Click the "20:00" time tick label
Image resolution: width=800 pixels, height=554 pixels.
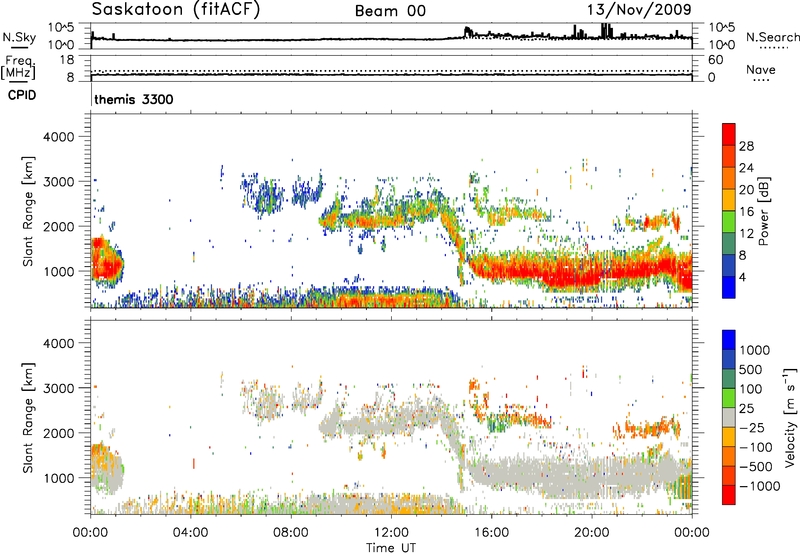pos(591,533)
